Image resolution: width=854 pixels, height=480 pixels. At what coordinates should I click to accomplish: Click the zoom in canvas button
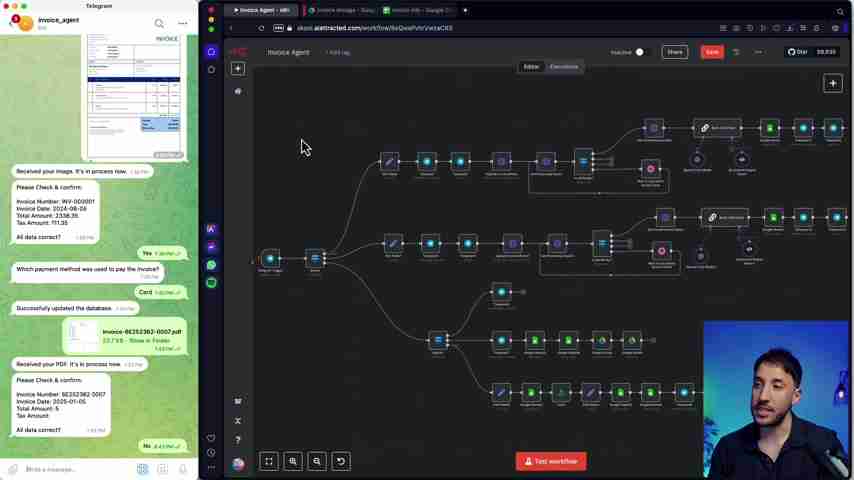pos(293,461)
